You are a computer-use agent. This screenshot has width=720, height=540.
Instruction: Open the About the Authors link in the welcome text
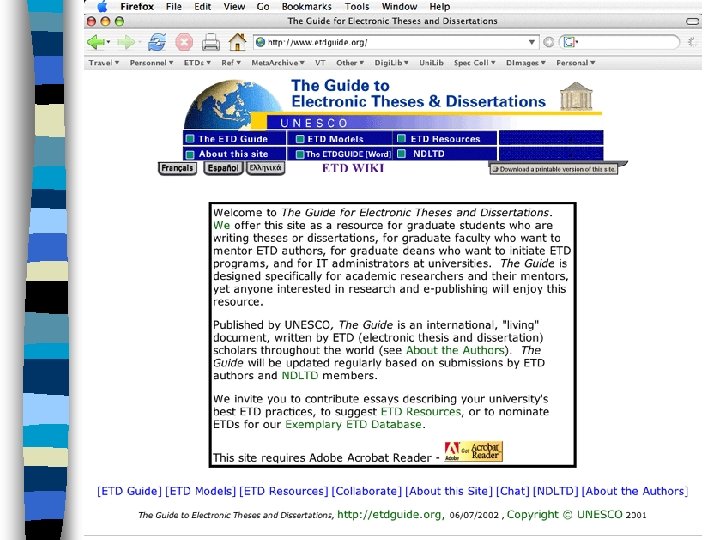pyautogui.click(x=456, y=350)
